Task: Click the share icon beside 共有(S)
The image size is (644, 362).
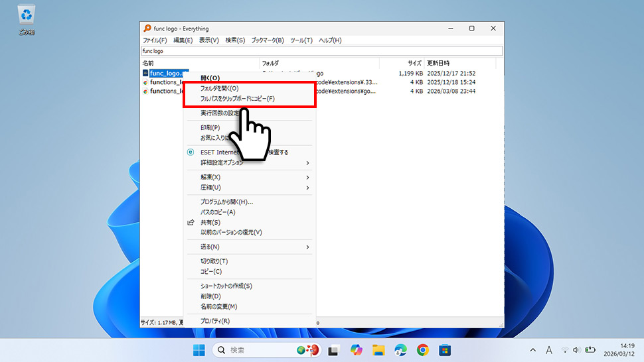Action: click(191, 222)
